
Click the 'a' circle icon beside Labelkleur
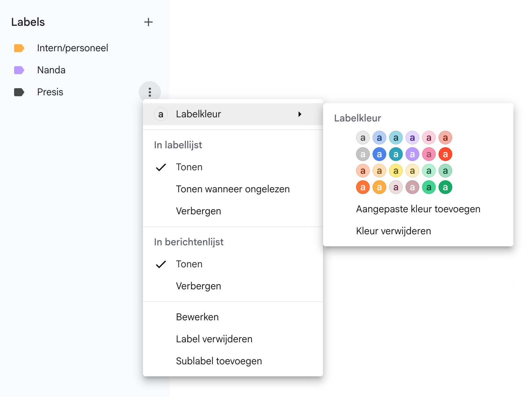coord(160,114)
